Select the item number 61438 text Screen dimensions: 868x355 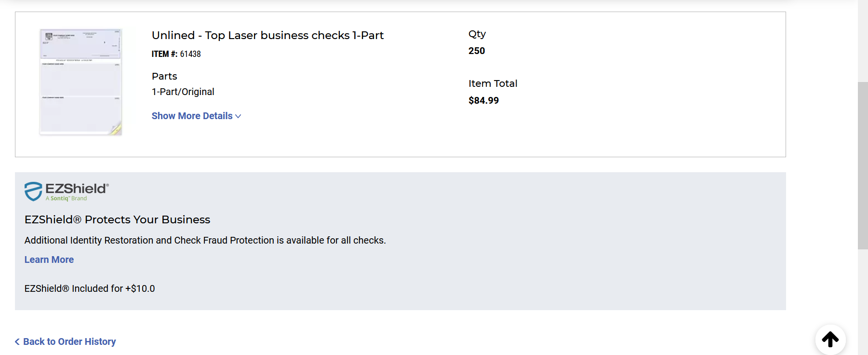pyautogui.click(x=190, y=54)
